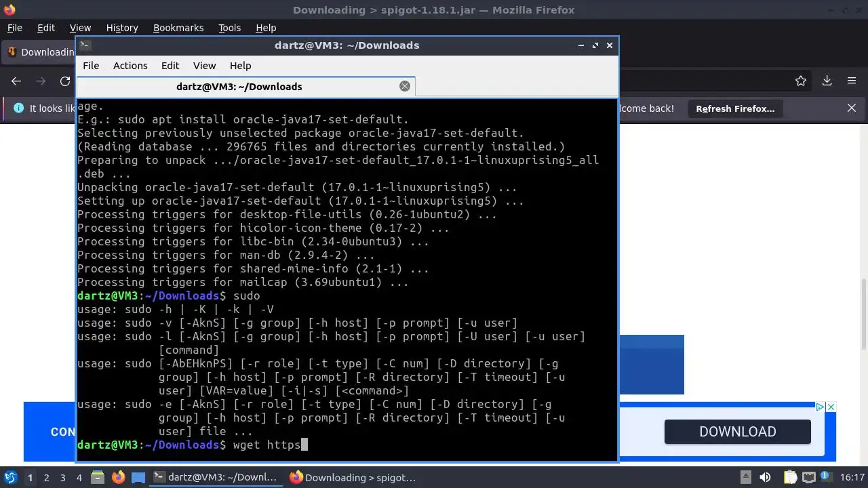868x488 pixels.
Task: Open the terminal Actions menu
Action: tap(130, 66)
